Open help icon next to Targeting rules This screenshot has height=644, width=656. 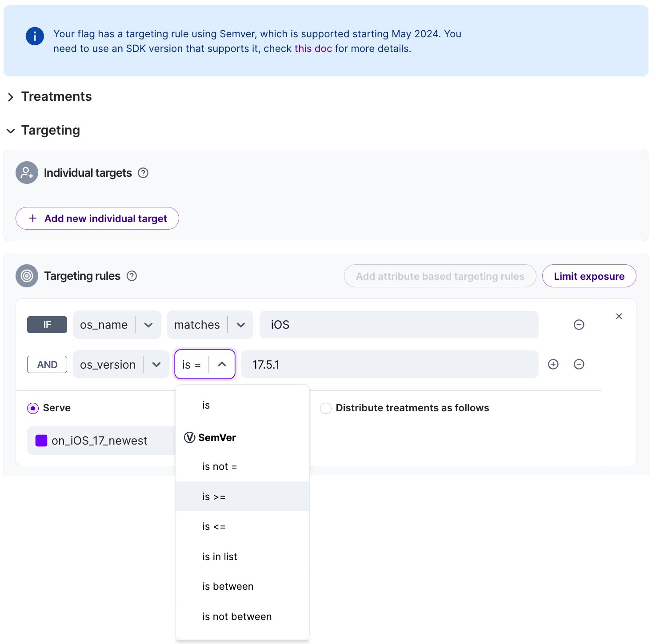pyautogui.click(x=132, y=276)
